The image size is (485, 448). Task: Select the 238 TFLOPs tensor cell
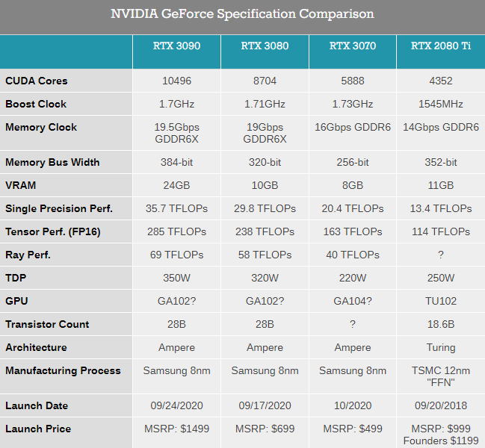(265, 231)
